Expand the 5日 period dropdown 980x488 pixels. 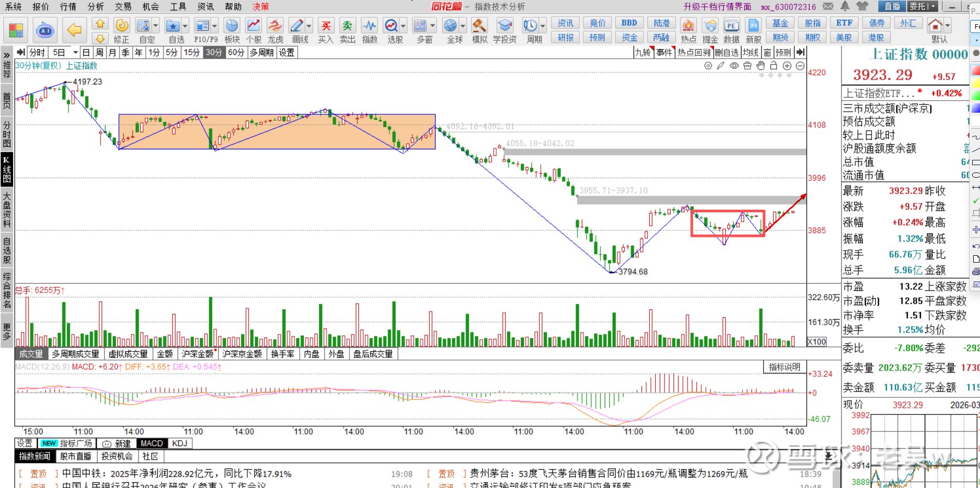[75, 52]
